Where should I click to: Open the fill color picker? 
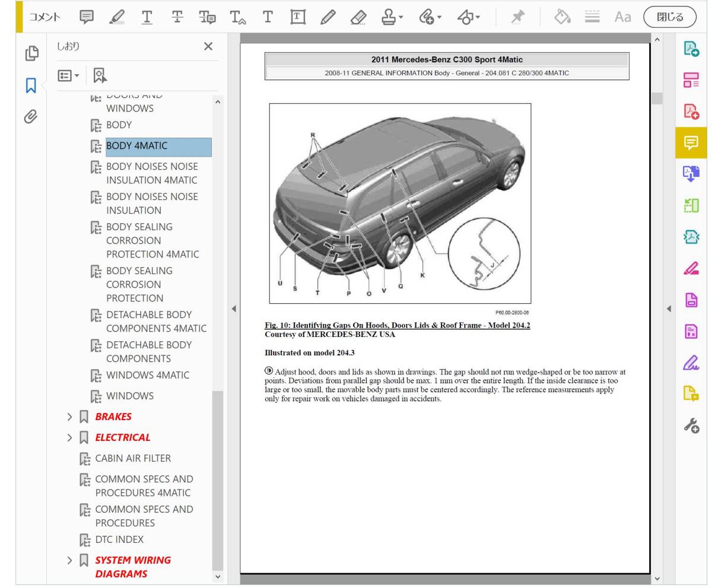click(x=562, y=17)
